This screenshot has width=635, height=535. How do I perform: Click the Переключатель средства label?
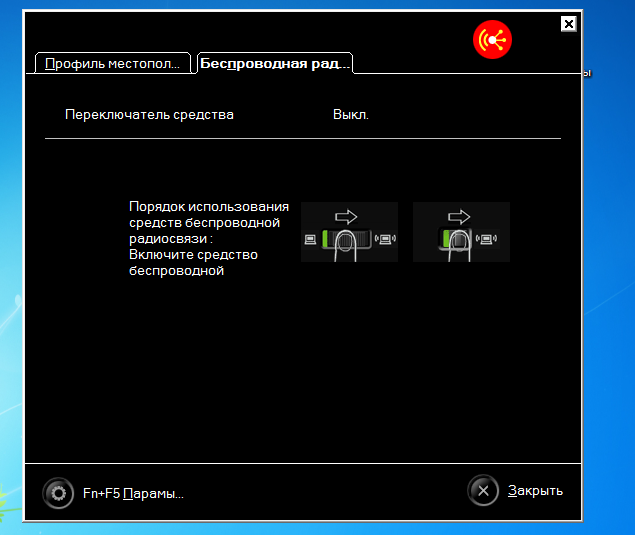(x=149, y=115)
